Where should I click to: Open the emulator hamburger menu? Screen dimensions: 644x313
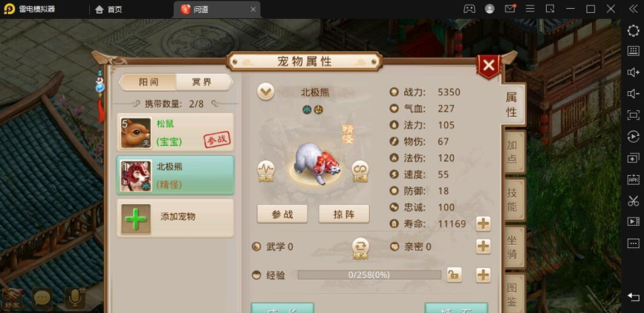click(530, 9)
